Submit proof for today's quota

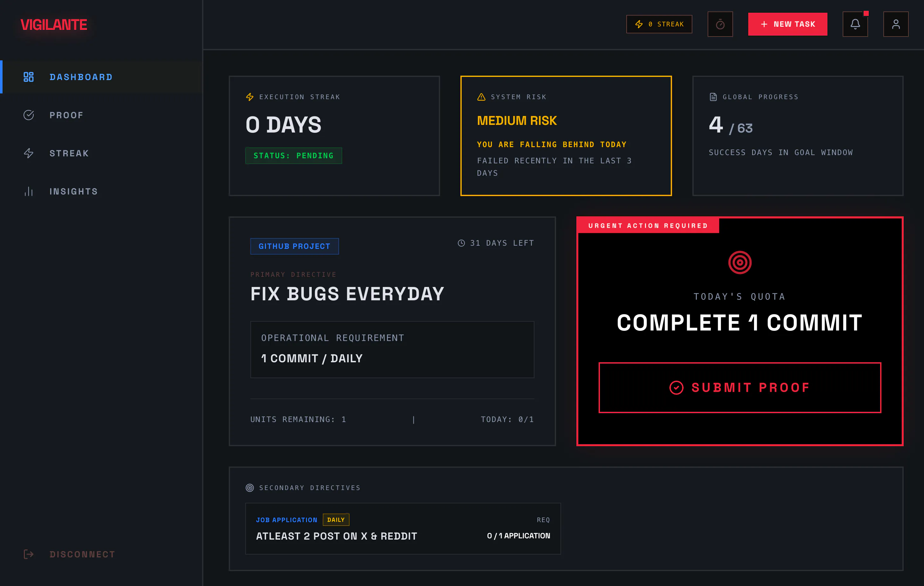[739, 388]
